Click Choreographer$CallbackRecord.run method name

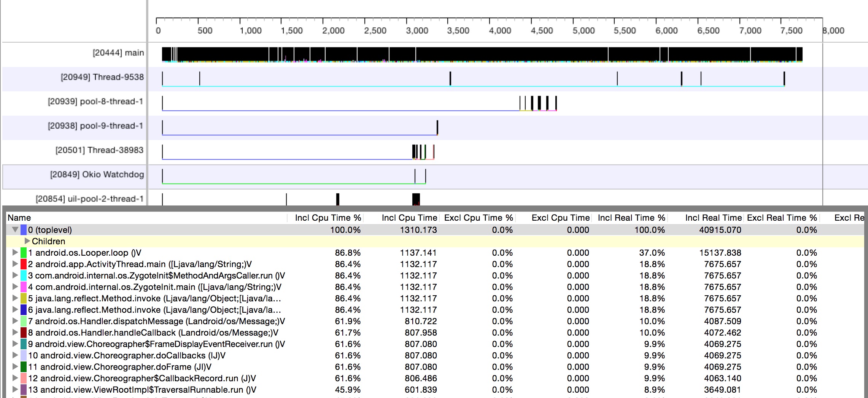click(148, 378)
